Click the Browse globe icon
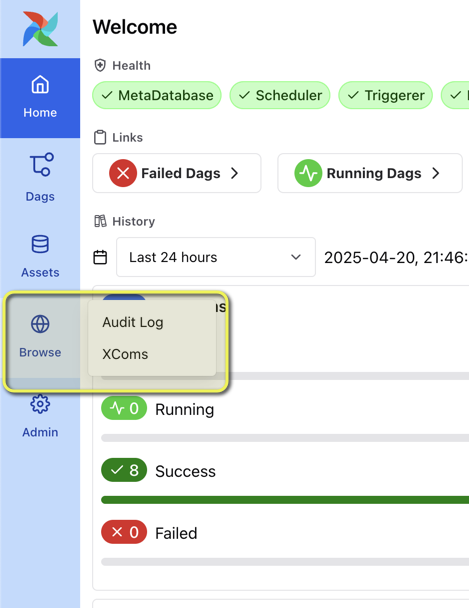469x608 pixels. [40, 324]
